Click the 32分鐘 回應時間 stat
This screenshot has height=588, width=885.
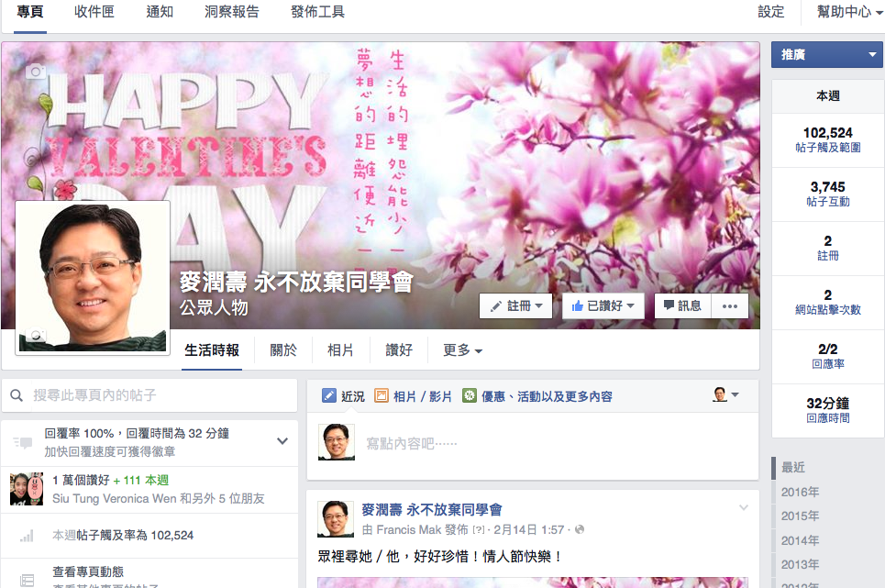click(x=828, y=410)
